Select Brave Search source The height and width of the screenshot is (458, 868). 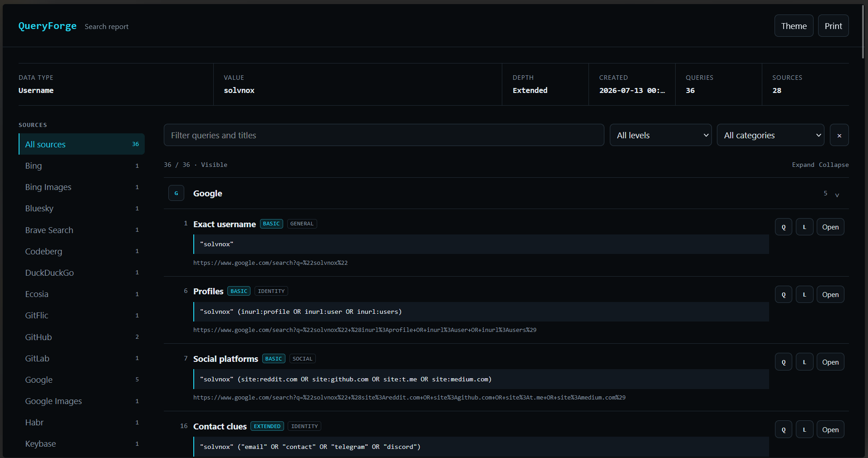[x=82, y=230]
